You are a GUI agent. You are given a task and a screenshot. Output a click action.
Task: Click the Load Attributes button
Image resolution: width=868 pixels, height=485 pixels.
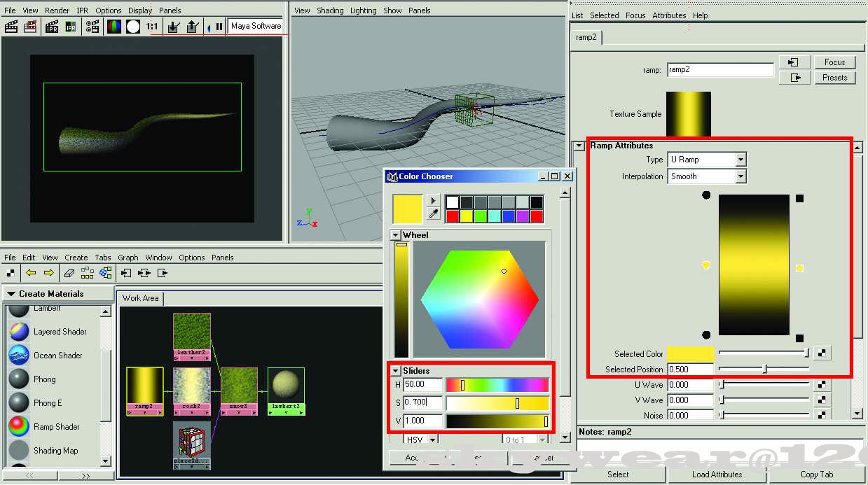pos(717,475)
